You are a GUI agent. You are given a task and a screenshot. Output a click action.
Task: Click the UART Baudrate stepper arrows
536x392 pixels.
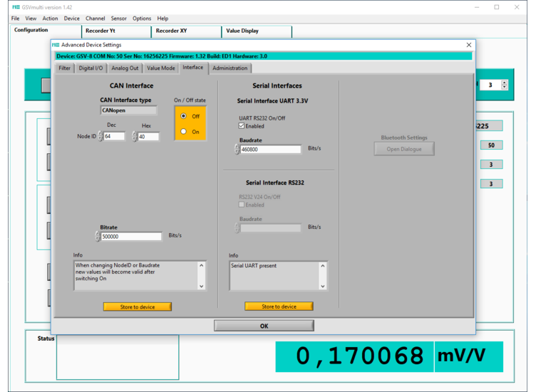tap(237, 150)
